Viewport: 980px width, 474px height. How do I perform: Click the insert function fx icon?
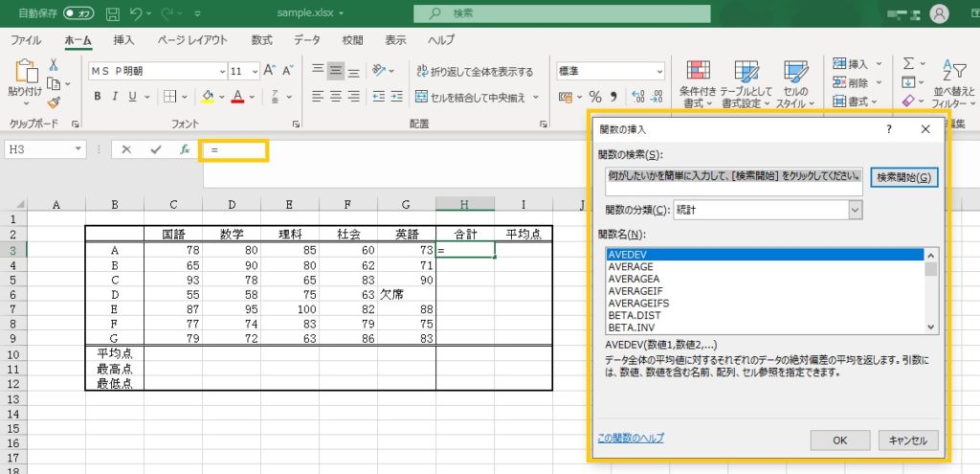coord(184,149)
